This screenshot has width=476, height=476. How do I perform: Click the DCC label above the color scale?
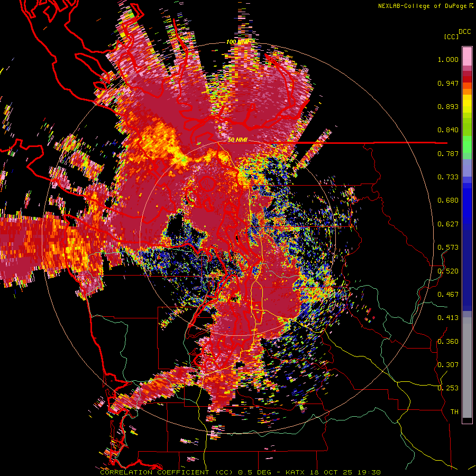(x=465, y=32)
